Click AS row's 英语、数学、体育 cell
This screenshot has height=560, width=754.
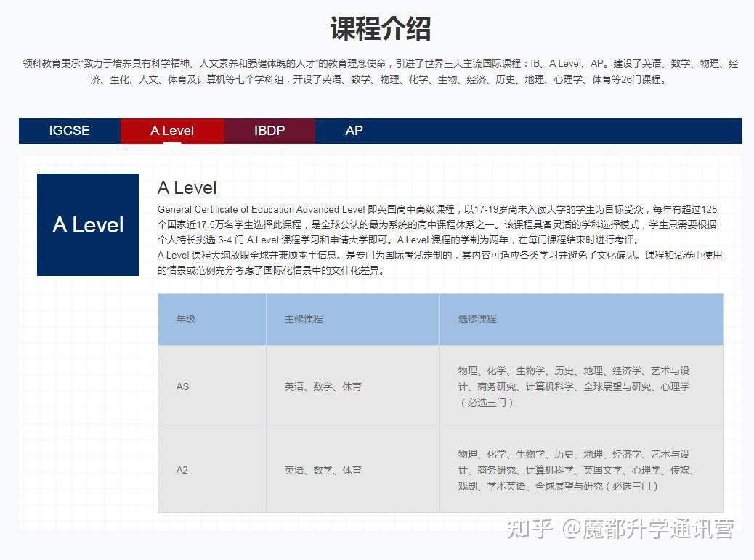pos(353,387)
